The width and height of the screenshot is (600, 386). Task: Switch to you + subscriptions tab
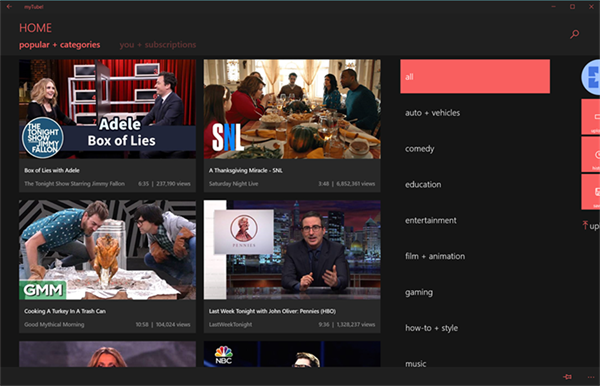[x=158, y=45]
